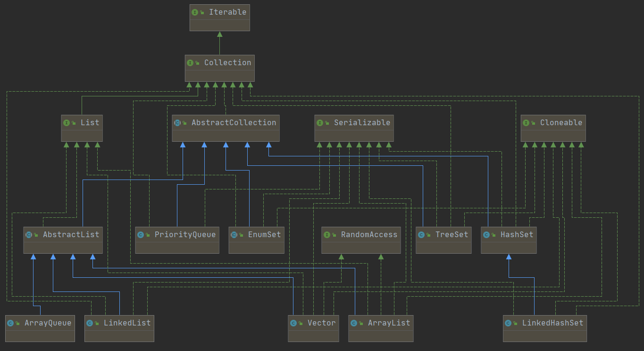
Task: Click the List interface type icon
Action: click(67, 123)
